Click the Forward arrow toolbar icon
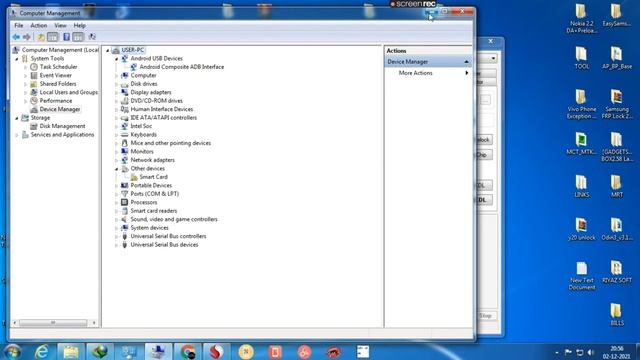The image size is (640, 360). pos(27,37)
